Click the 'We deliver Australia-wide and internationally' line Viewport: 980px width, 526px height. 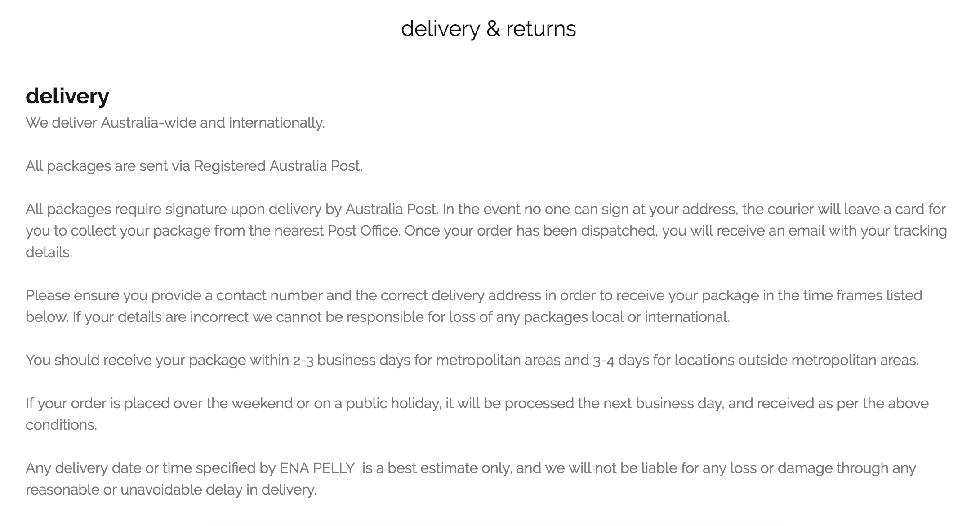[175, 123]
